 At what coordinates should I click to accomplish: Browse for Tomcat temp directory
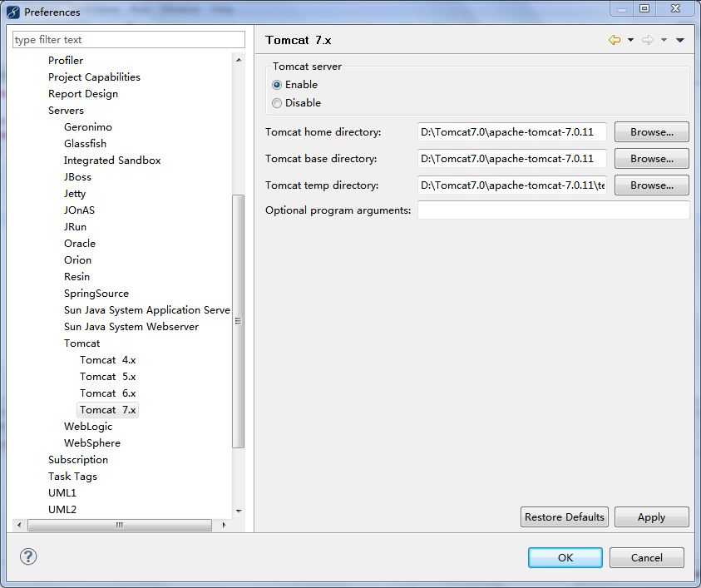[651, 185]
